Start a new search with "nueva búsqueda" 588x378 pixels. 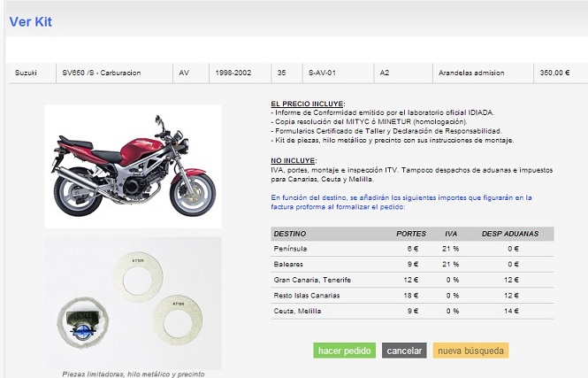471,351
